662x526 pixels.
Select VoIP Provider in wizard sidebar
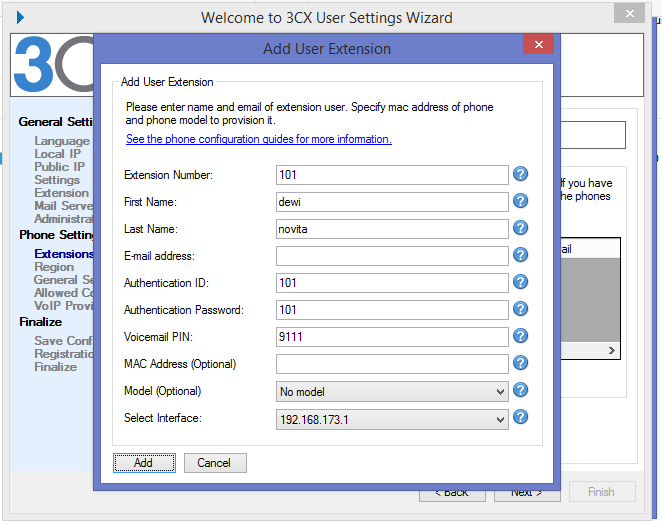(64, 306)
